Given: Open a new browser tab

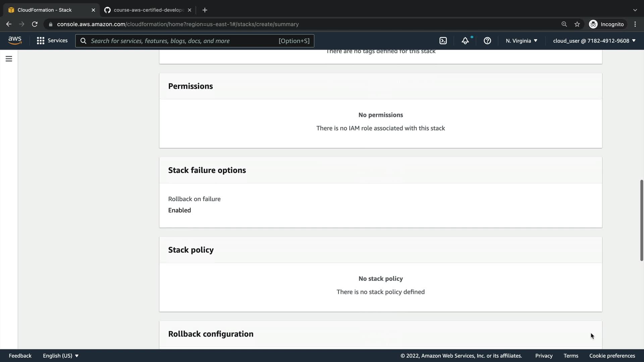Looking at the screenshot, I should (205, 10).
